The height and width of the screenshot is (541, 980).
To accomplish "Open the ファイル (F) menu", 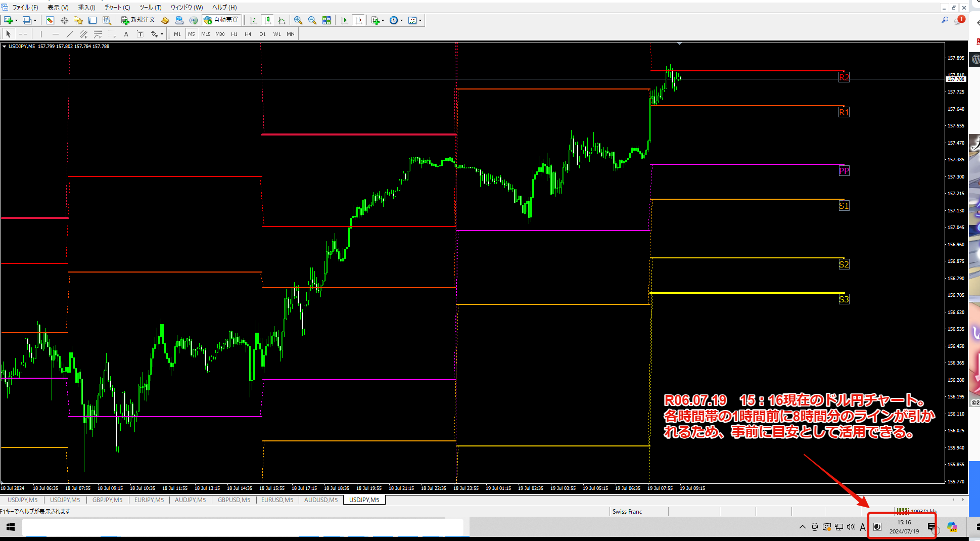I will 25,8.
